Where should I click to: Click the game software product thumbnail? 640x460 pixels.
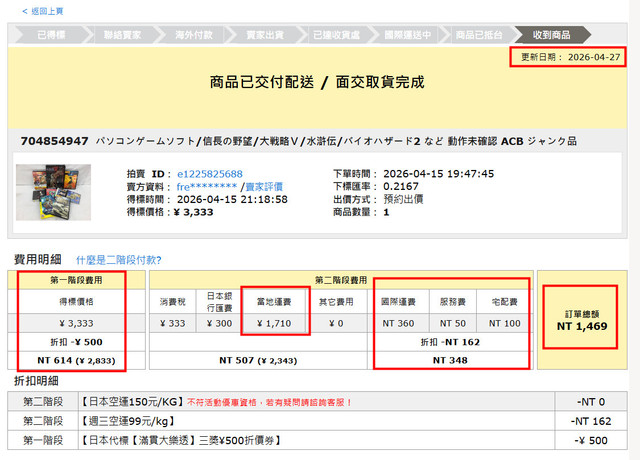tap(53, 192)
